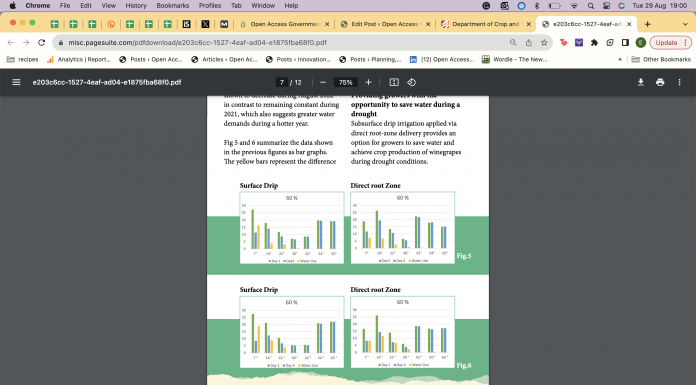Viewport: 696px width, 385px height.
Task: Open macOS Control Center
Action: 606,5
